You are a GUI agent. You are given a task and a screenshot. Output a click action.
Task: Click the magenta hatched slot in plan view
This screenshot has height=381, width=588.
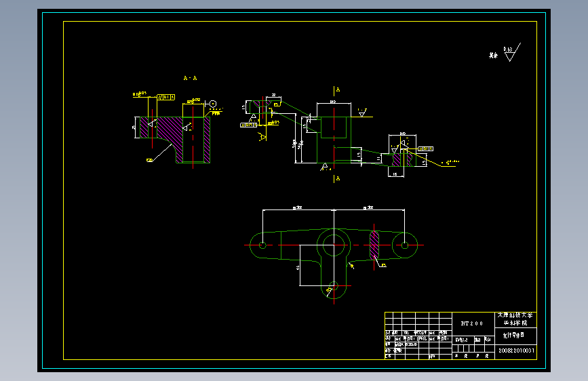coord(374,245)
